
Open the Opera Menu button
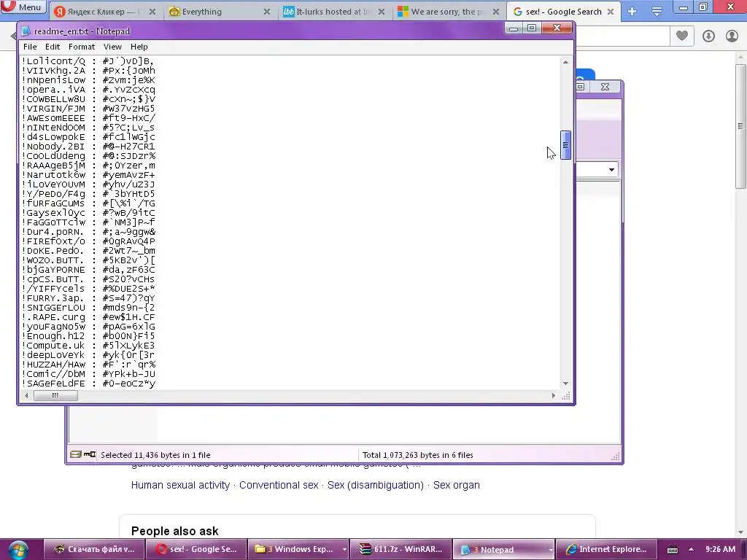[23, 7]
